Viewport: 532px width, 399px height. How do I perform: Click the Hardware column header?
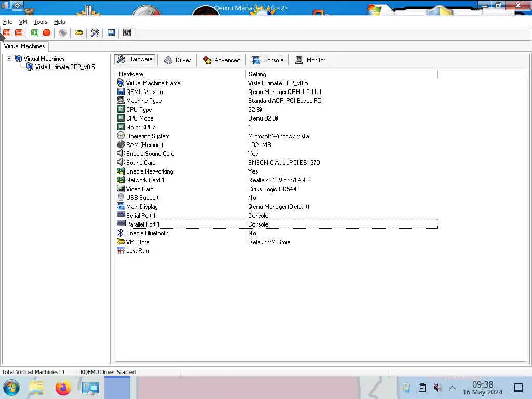(x=180, y=74)
